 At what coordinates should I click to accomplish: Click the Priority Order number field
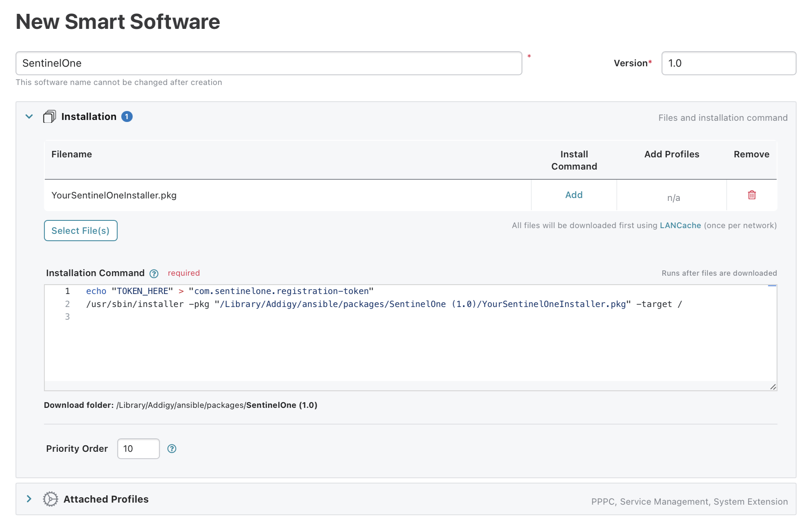[138, 449]
